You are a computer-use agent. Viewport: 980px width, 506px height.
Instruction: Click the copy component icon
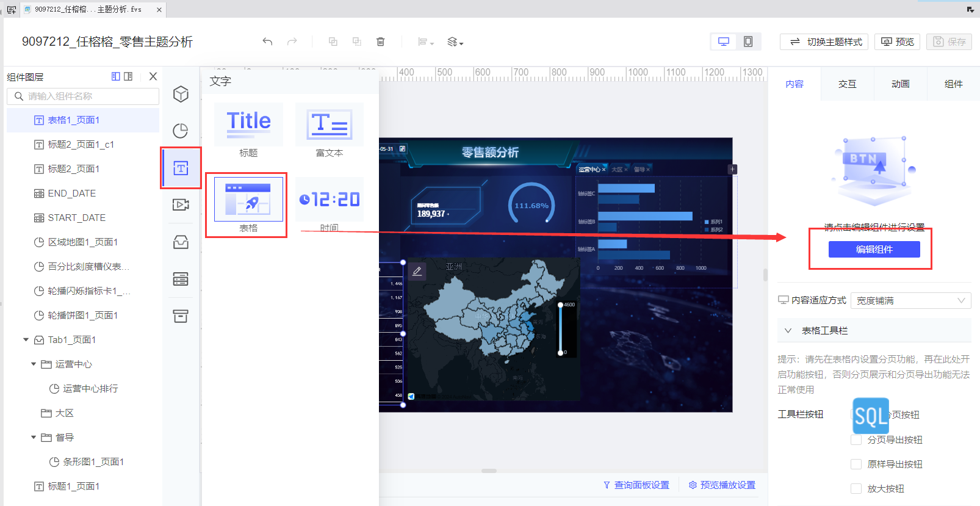[333, 42]
